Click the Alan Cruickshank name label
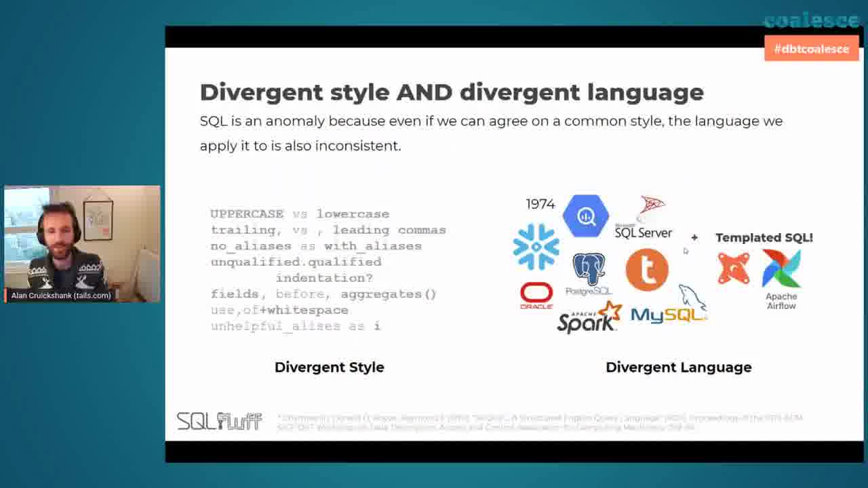 (x=62, y=295)
